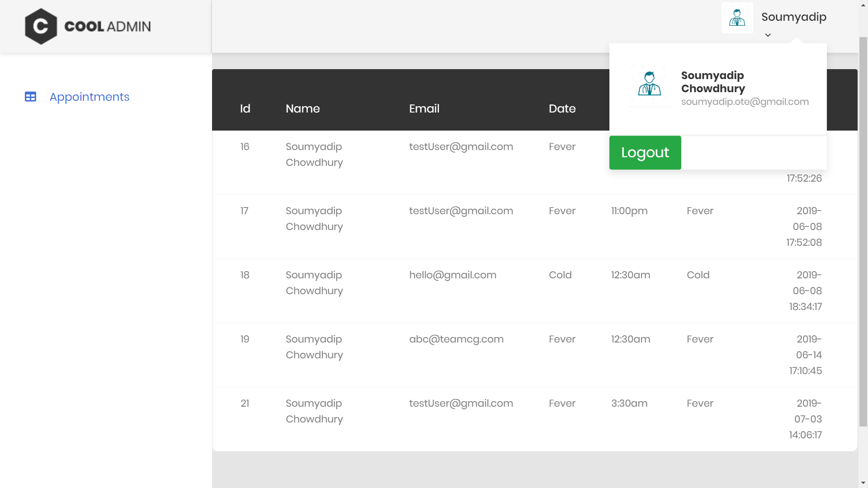Click the doctor avatar inside dropdown panel
Viewport: 868px width, 488px height.
pos(649,84)
